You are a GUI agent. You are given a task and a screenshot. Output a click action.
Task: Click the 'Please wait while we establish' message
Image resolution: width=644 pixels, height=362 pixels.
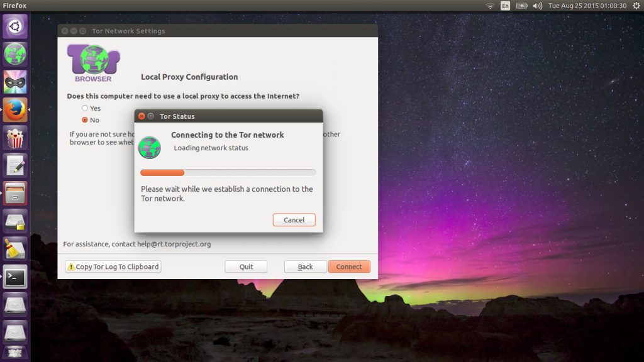point(226,194)
